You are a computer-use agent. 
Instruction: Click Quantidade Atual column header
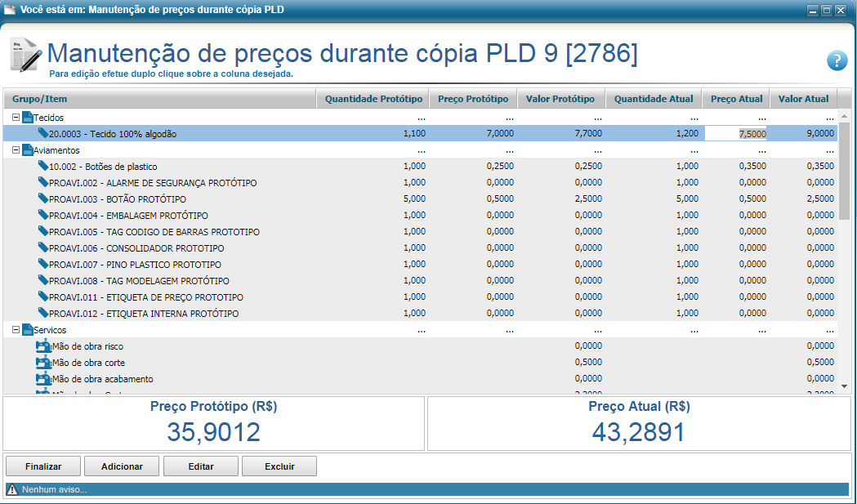tap(654, 99)
